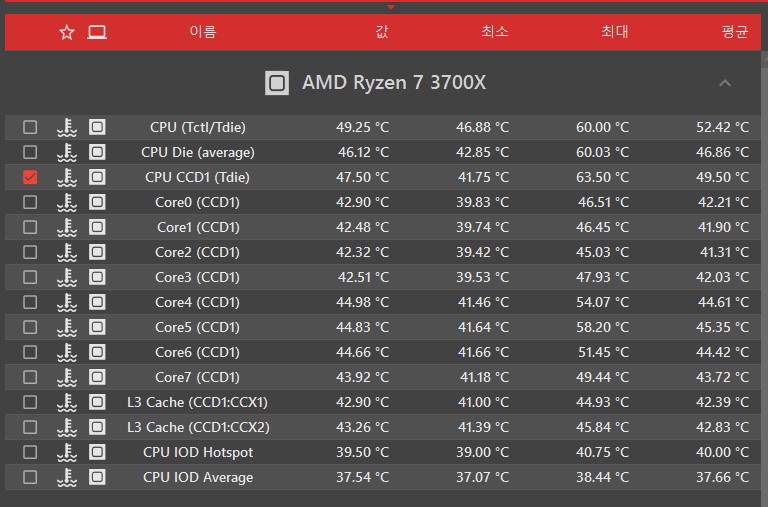Select the CPU IOD Hotspot sensor name
This screenshot has height=507, width=768.
[198, 452]
